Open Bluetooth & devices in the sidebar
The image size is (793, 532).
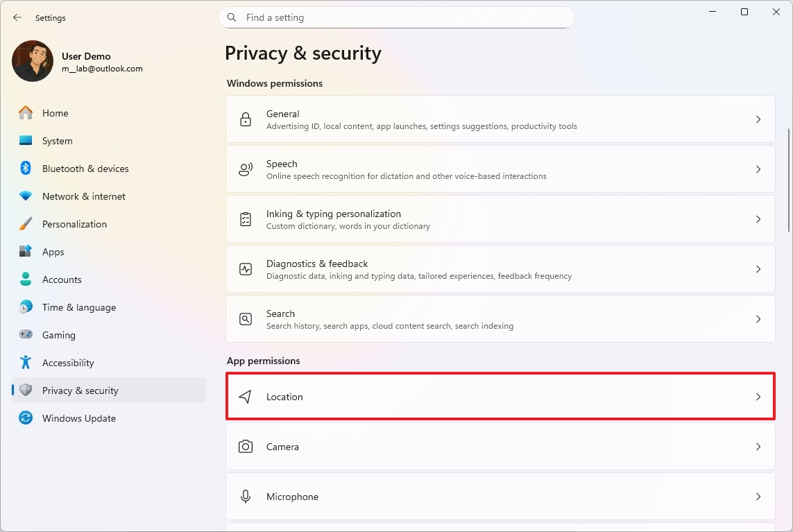[85, 169]
